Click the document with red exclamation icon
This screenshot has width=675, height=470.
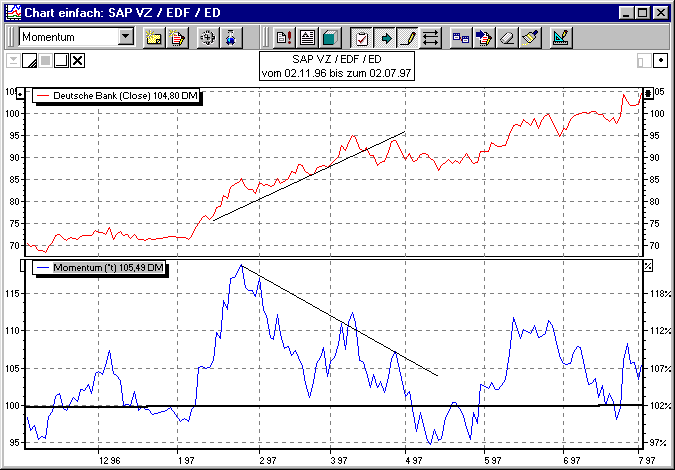283,38
